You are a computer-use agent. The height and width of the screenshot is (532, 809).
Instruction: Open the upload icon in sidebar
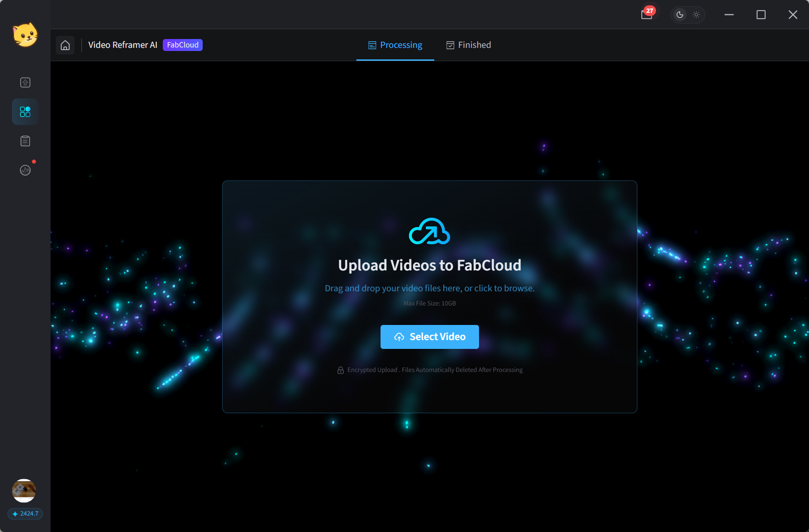pos(25,82)
